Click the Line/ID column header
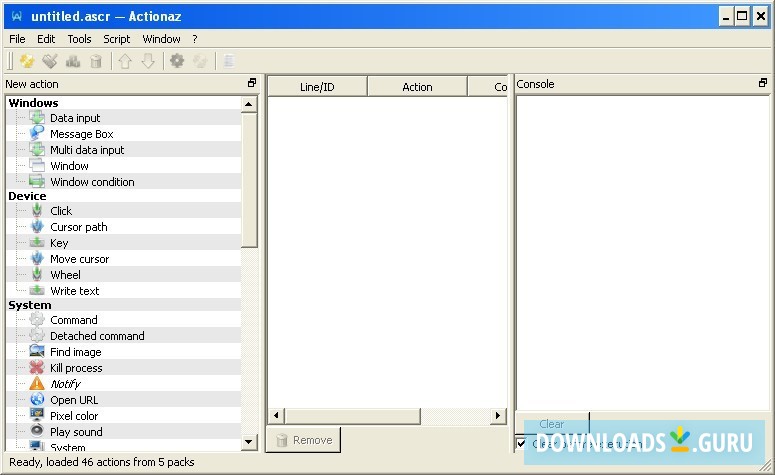Viewport: 775px width, 475px height. click(x=317, y=87)
